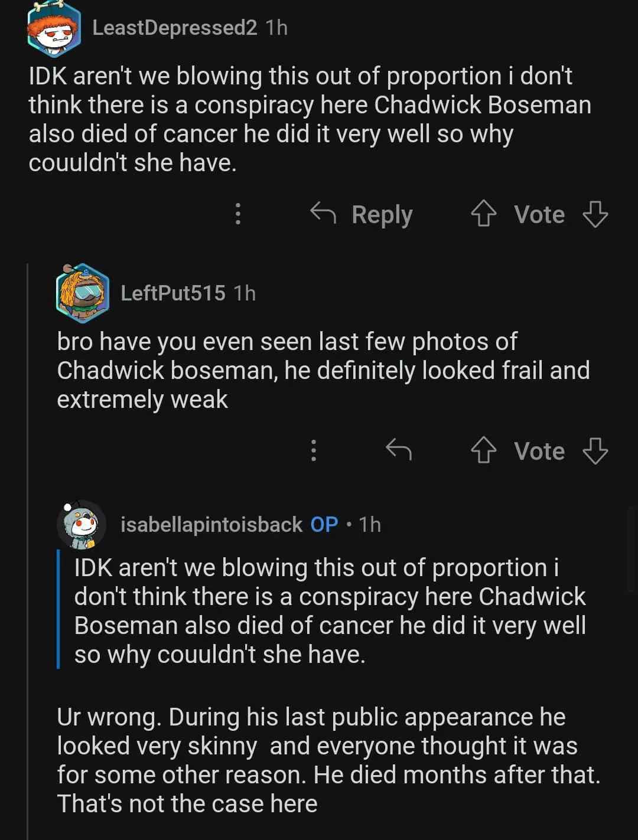Screen dimensions: 638x840
Task: Open isabellapintoisback's avatar profile
Action: pyautogui.click(x=82, y=524)
